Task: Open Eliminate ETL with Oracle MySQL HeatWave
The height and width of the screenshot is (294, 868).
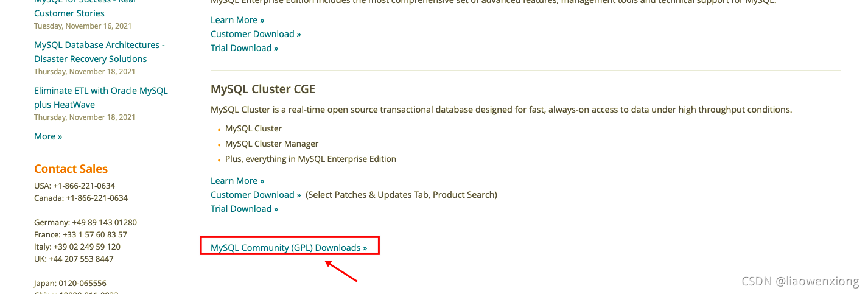Action: click(100, 97)
